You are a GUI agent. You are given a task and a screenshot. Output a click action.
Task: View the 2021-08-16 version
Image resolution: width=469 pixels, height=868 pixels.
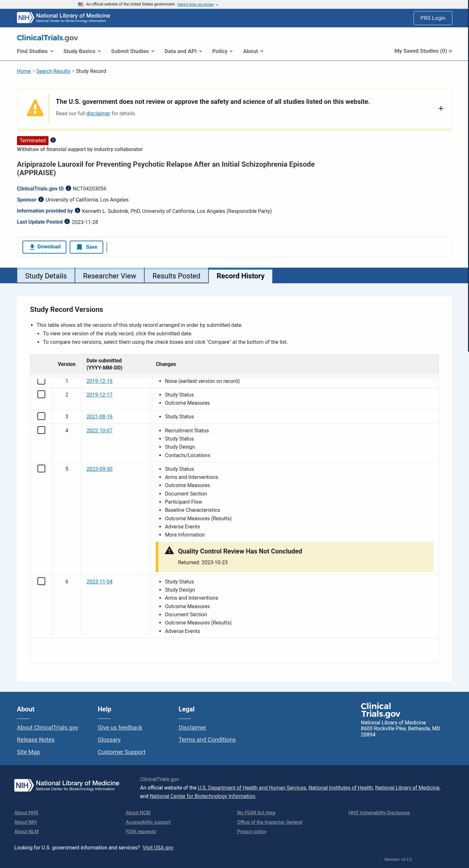(x=99, y=416)
